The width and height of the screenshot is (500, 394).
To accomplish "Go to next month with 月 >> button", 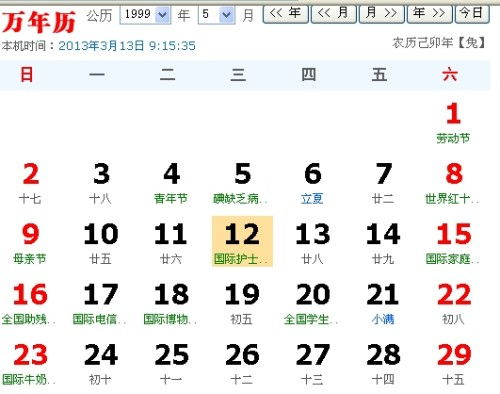I will [x=382, y=14].
